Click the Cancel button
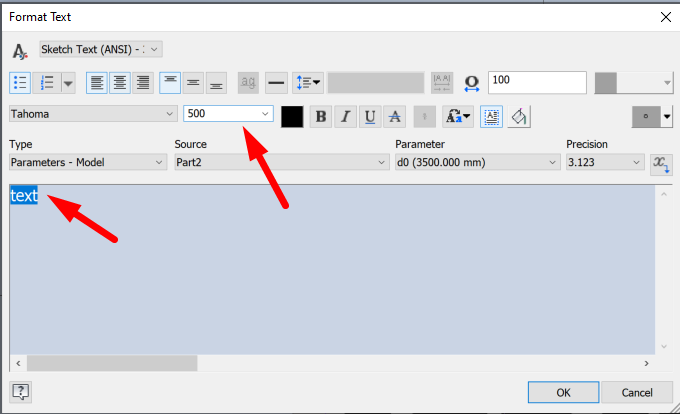This screenshot has height=414, width=680. tap(637, 392)
